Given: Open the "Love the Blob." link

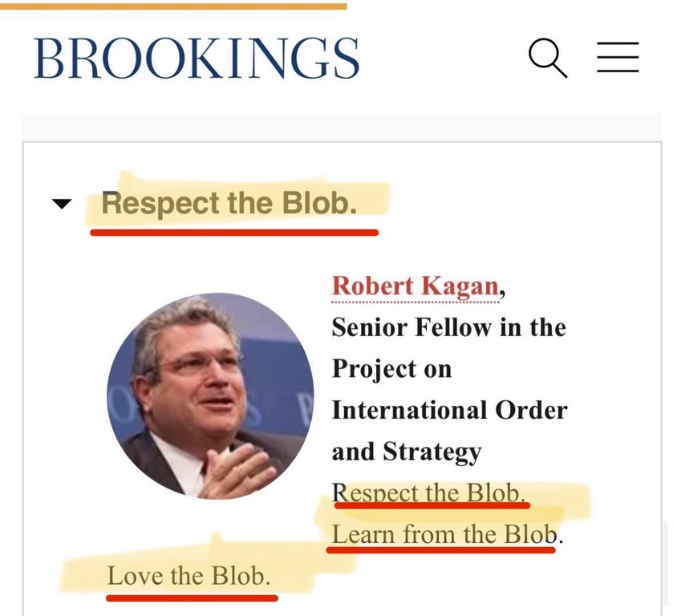Looking at the screenshot, I should pyautogui.click(x=189, y=575).
